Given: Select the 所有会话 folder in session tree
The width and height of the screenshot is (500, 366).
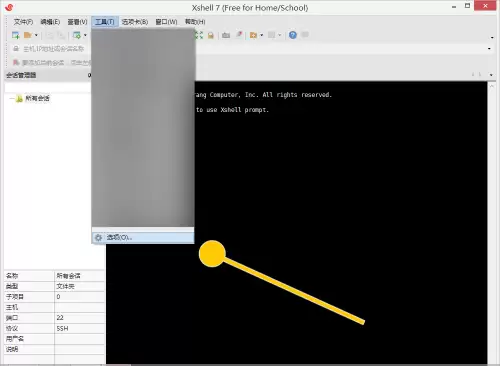Looking at the screenshot, I should pos(37,98).
